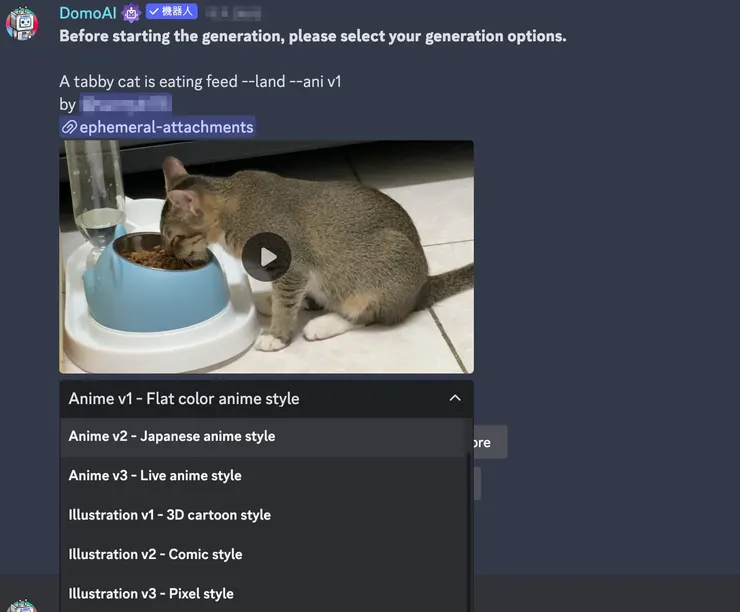Click the second bot avatar at bottom
Image resolution: width=740 pixels, height=612 pixels.
22,605
